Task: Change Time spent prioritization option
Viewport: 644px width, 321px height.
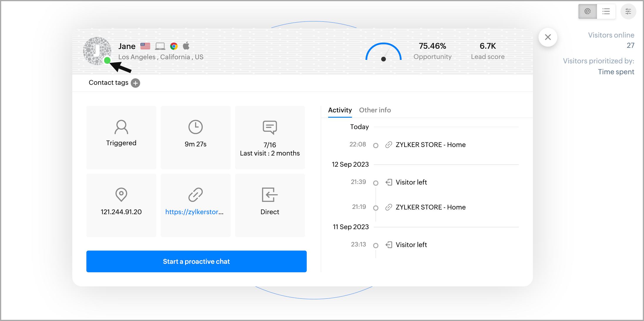Action: pos(616,72)
